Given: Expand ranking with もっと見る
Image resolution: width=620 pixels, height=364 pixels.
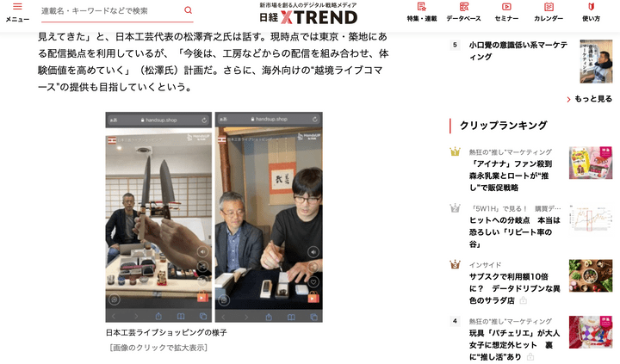Looking at the screenshot, I should pos(589,99).
